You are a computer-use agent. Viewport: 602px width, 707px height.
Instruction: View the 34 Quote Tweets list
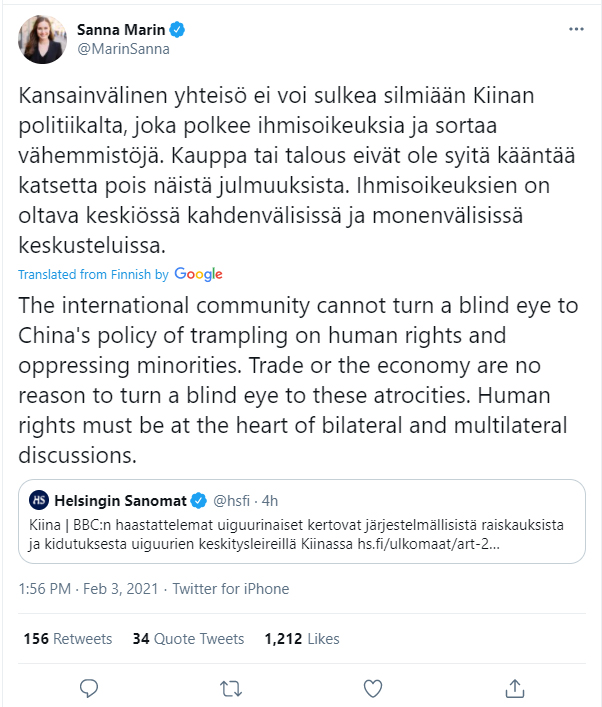(188, 639)
